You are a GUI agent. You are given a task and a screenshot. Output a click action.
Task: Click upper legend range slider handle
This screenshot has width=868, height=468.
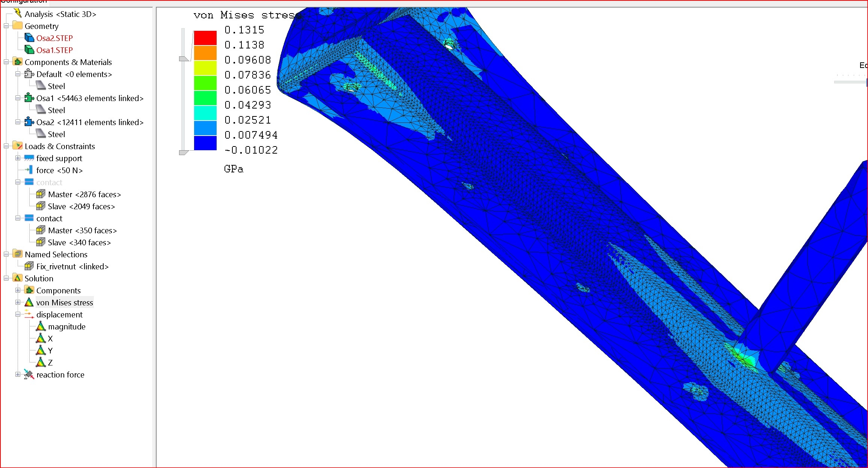click(x=184, y=59)
